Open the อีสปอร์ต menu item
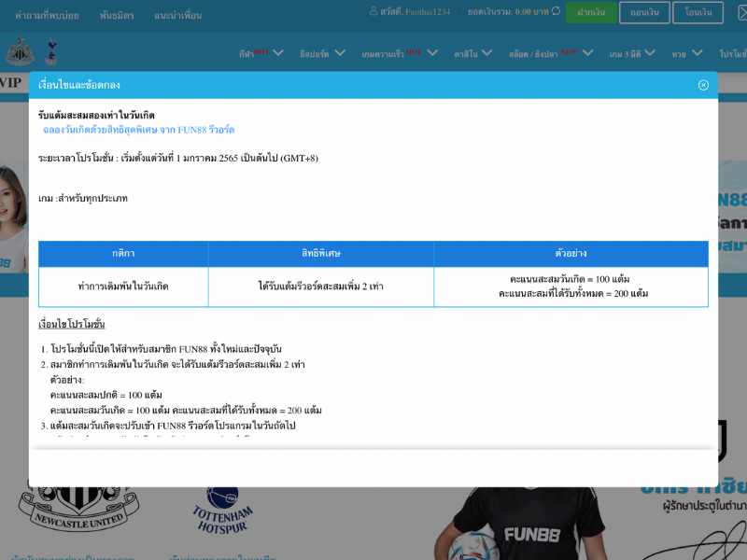The height and width of the screenshot is (560, 747). coord(315,54)
